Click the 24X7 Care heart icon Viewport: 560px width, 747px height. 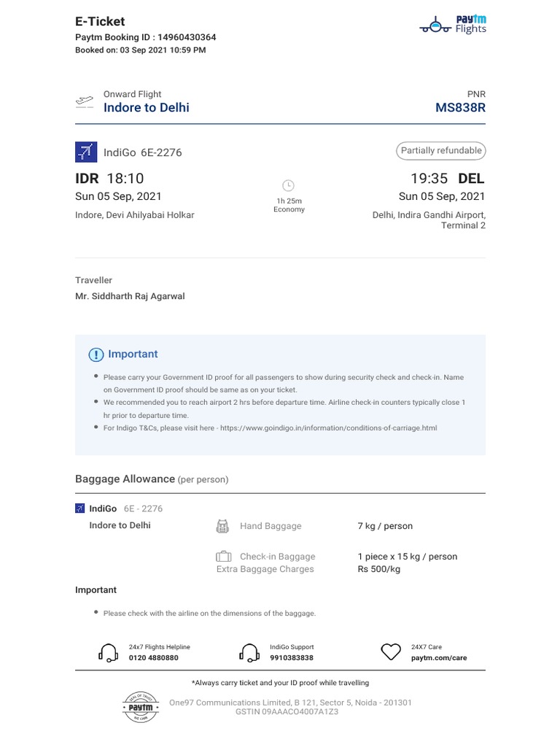(392, 651)
